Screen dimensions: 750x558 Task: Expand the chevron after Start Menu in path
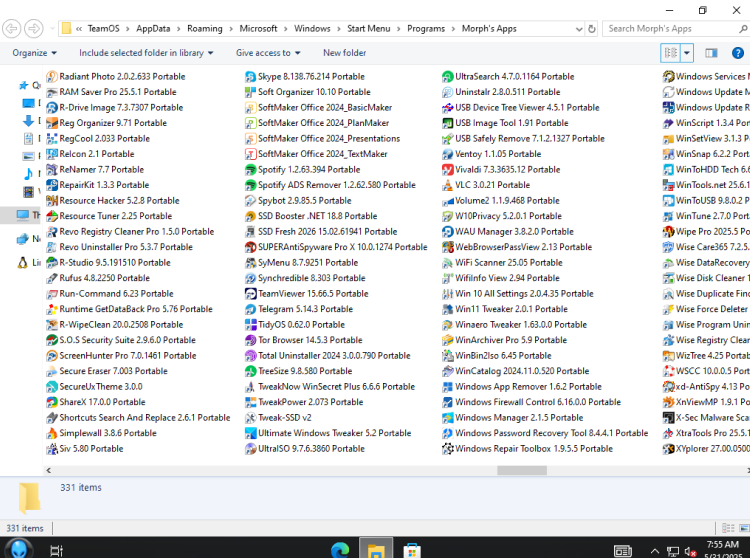[398, 29]
